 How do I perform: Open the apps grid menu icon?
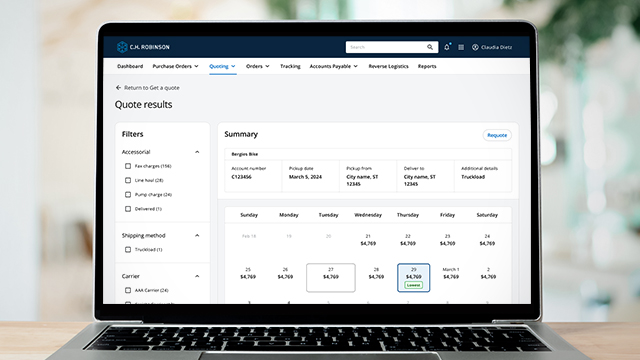[x=461, y=47]
